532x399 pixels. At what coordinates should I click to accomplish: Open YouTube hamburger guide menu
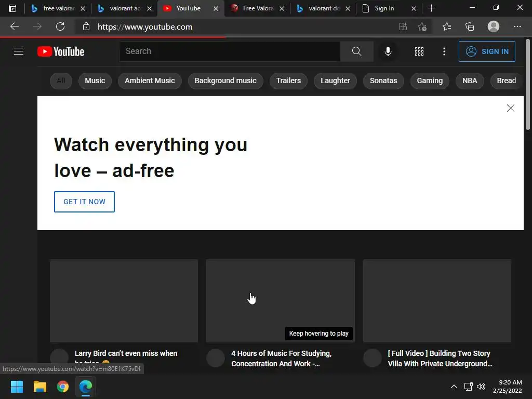pos(19,51)
